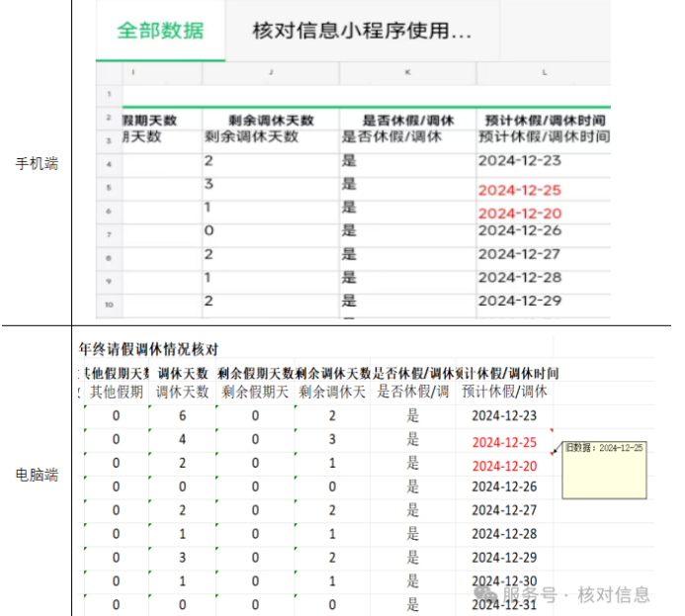
Task: Click gray 其他假期 sub-header in desktop sheet
Action: (x=117, y=392)
